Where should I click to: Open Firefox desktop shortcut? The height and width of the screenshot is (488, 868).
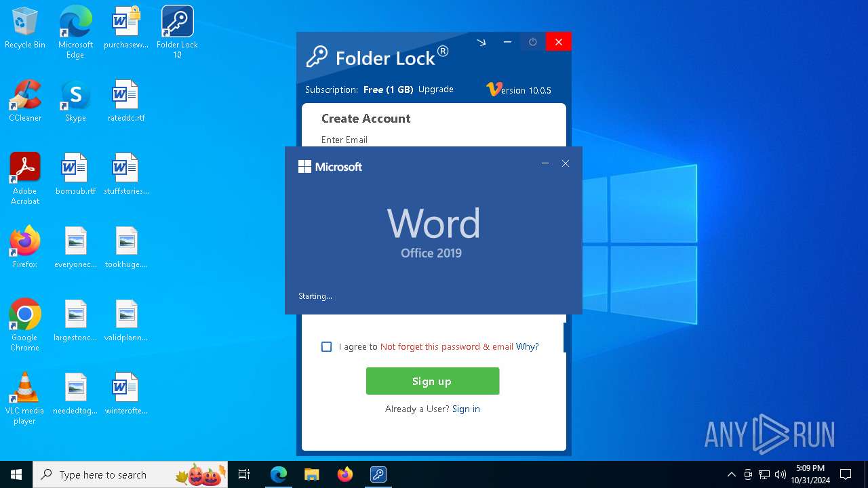tap(25, 248)
